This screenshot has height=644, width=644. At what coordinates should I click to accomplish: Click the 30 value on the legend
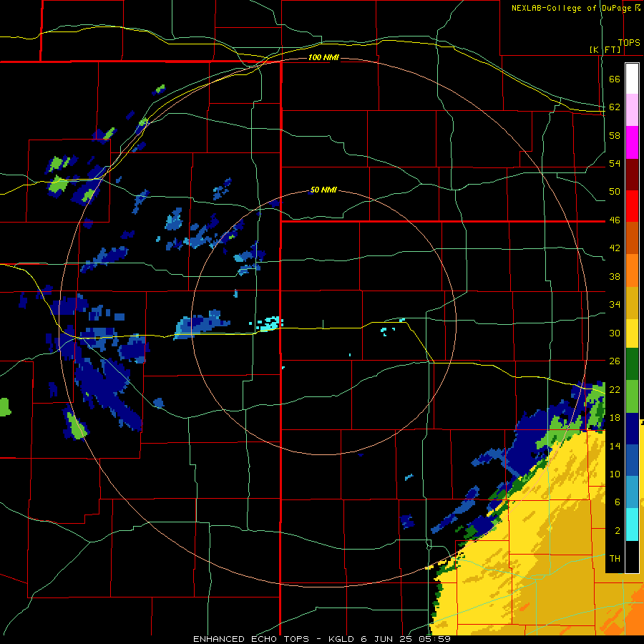point(615,333)
